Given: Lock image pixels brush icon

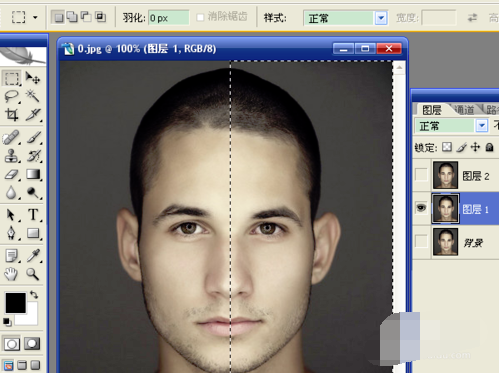Looking at the screenshot, I should [461, 147].
